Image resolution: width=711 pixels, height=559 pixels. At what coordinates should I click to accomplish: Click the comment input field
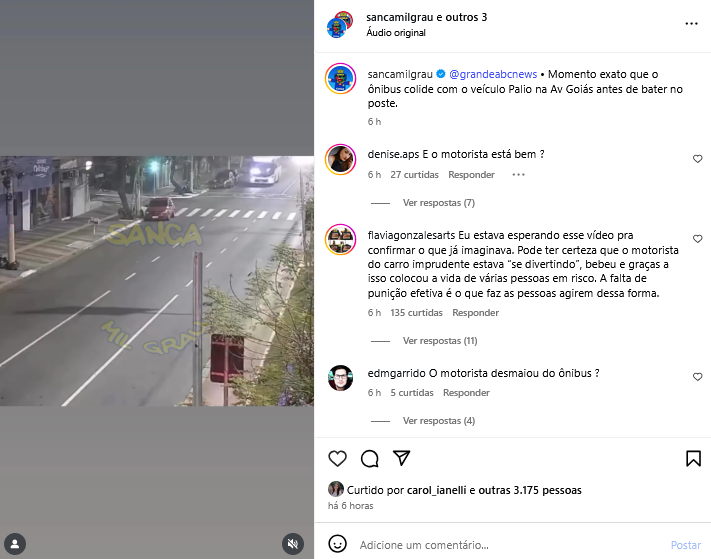pyautogui.click(x=510, y=545)
